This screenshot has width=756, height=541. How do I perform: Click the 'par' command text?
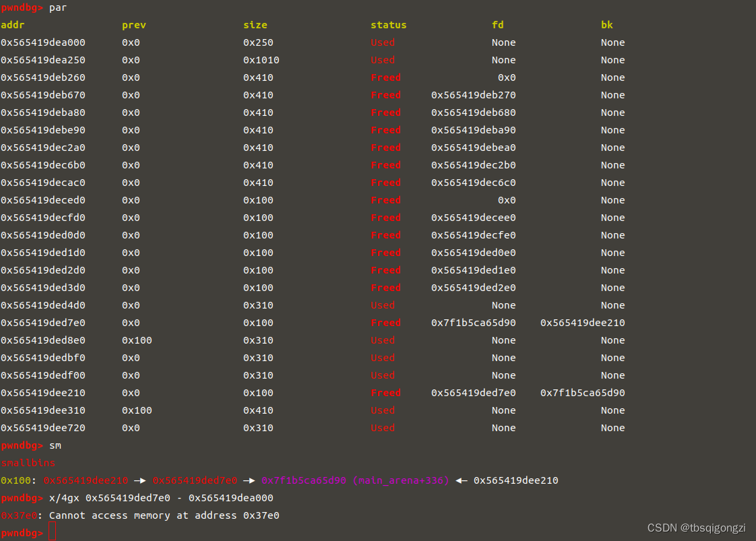pos(58,7)
